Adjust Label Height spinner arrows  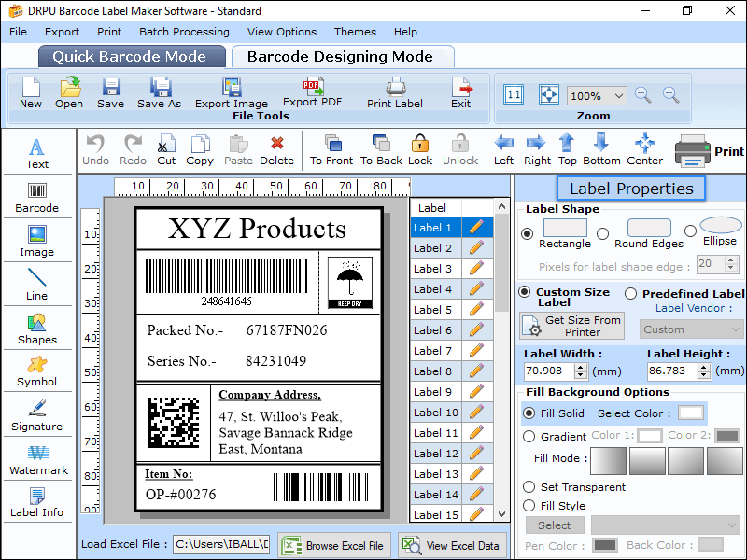tap(704, 371)
